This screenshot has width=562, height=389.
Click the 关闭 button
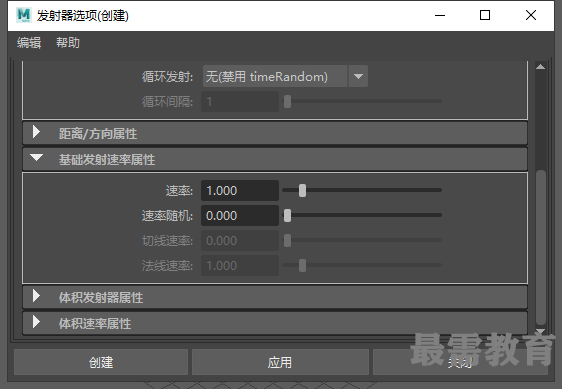coord(460,362)
